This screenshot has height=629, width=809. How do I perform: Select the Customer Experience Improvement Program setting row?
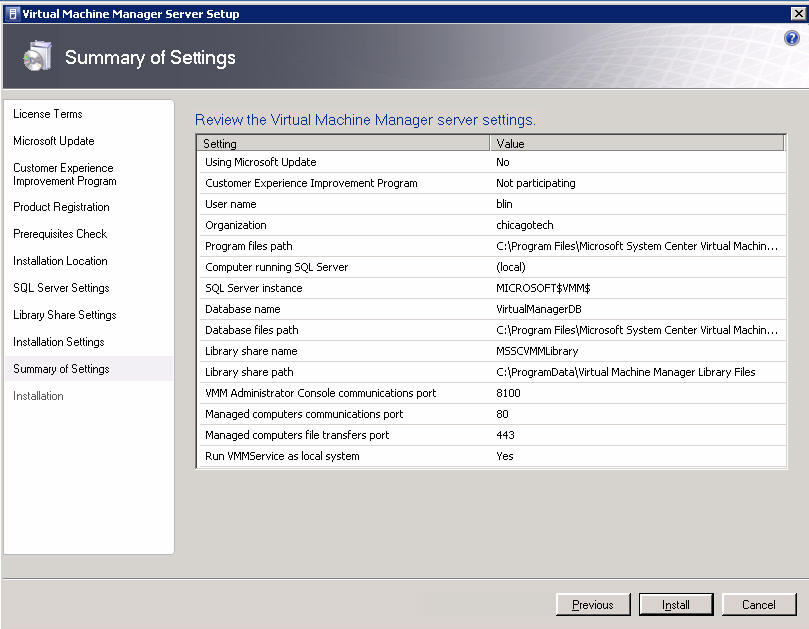click(x=492, y=183)
